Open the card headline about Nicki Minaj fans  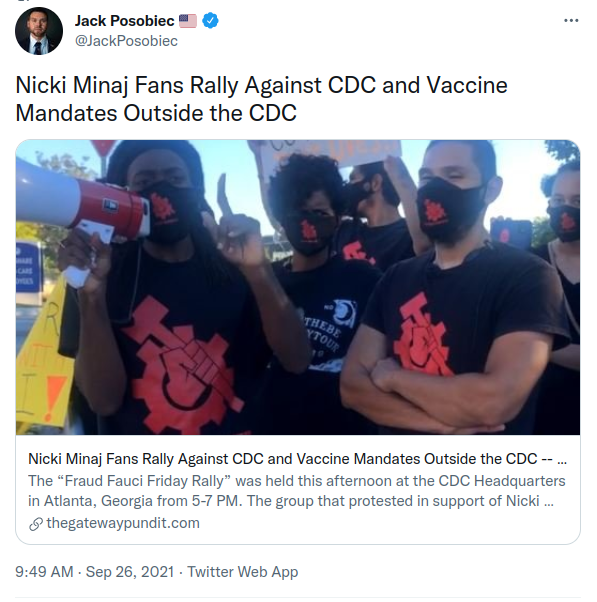pos(297,459)
